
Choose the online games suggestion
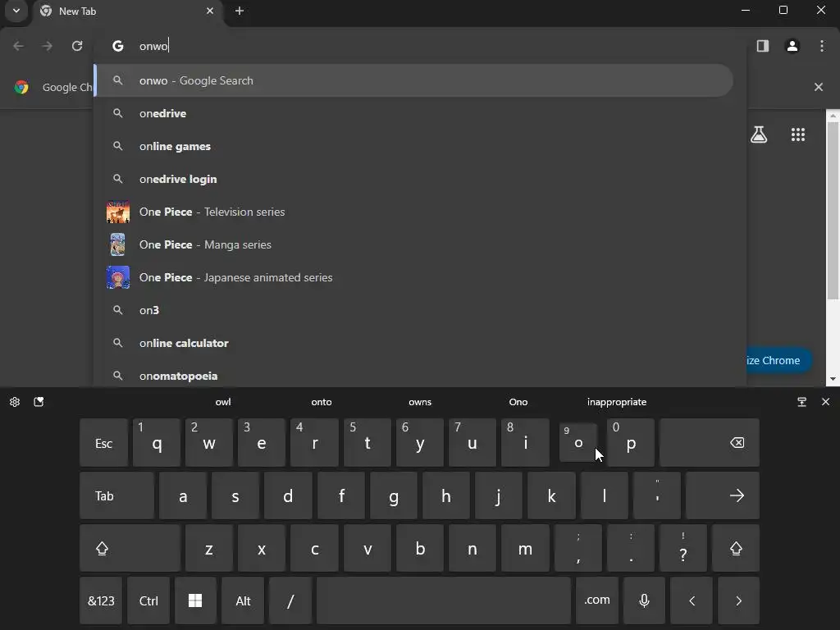coord(413,146)
